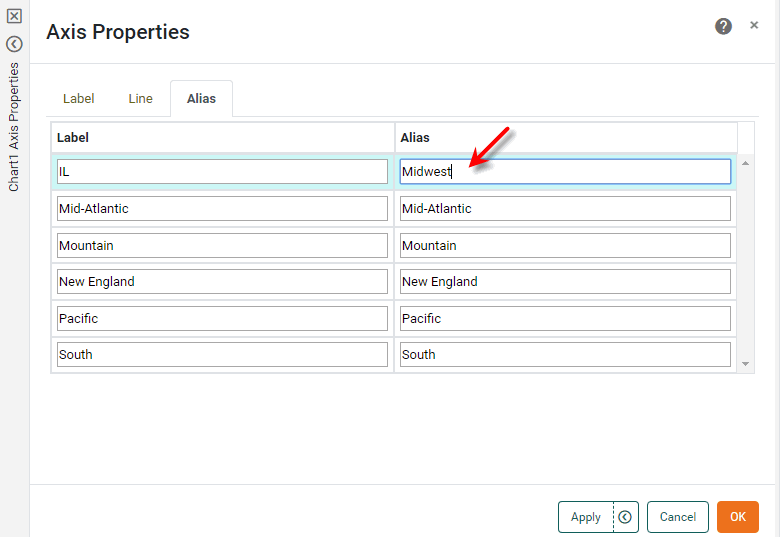Edit the Mid-Atlantic alias field
The image size is (780, 537).
(565, 209)
